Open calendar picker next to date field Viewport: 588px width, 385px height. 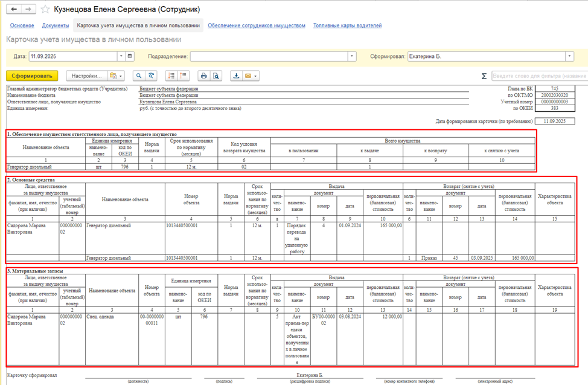click(130, 56)
